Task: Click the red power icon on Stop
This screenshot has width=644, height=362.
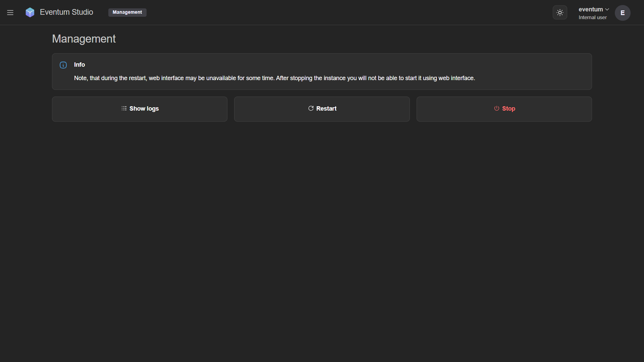Action: 496,108
